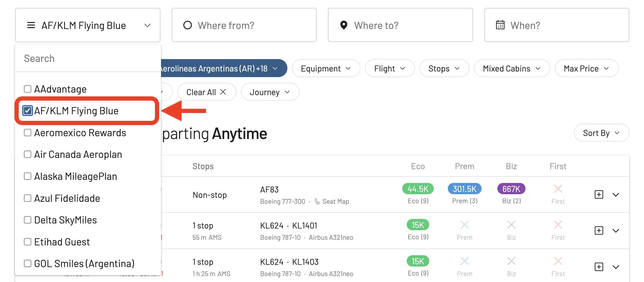Click the program Search field in dropdown
Viewport: 644px width, 282px height.
tap(88, 58)
